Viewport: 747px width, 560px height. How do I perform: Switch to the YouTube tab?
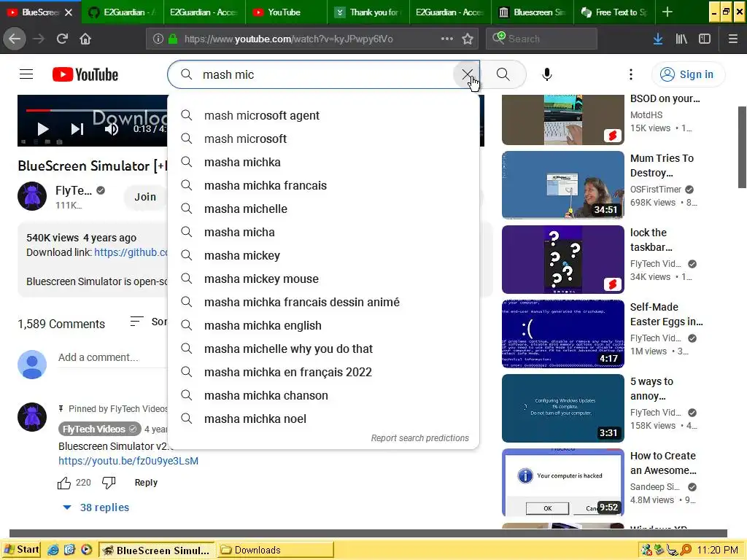point(286,12)
